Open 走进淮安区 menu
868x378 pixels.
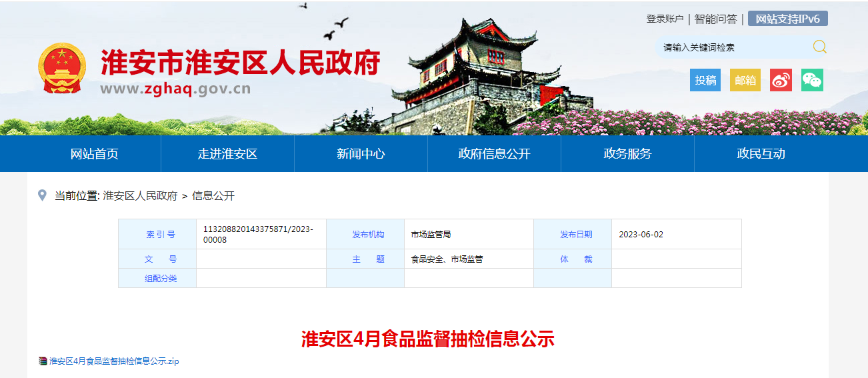click(x=227, y=154)
